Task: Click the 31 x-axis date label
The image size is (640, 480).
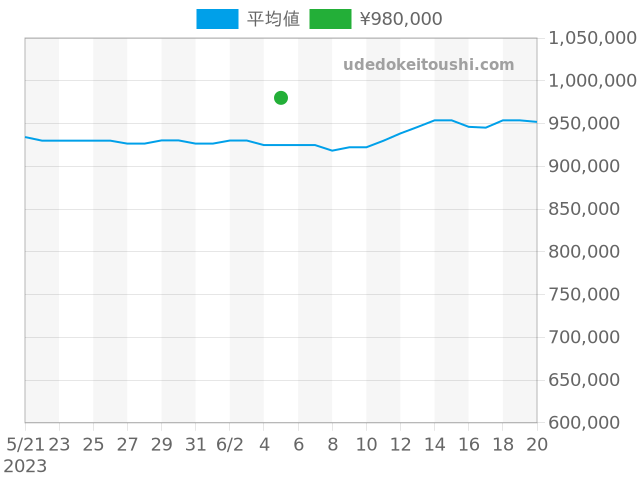Action: tap(196, 444)
